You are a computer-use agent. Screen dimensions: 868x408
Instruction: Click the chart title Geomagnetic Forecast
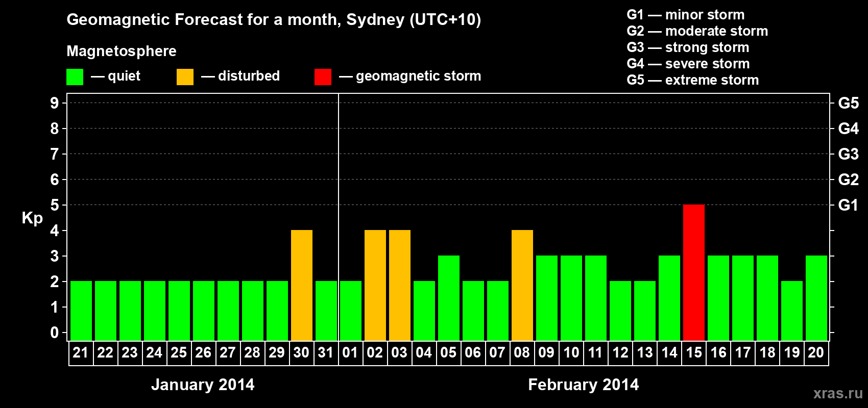(274, 20)
